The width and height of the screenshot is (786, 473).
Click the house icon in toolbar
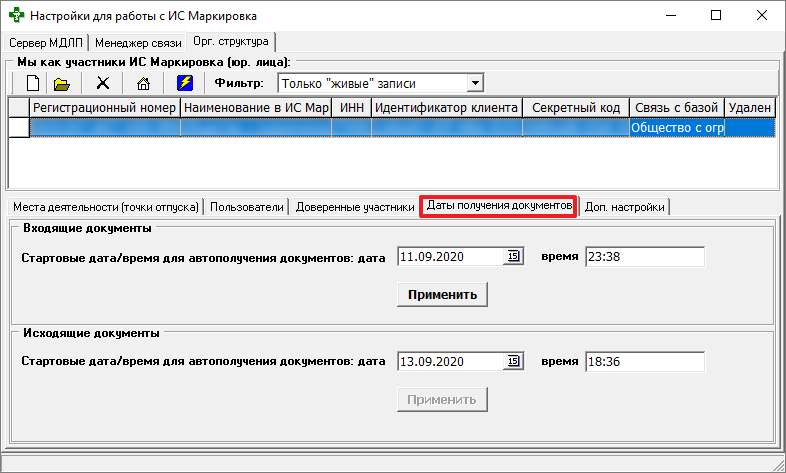(x=143, y=83)
